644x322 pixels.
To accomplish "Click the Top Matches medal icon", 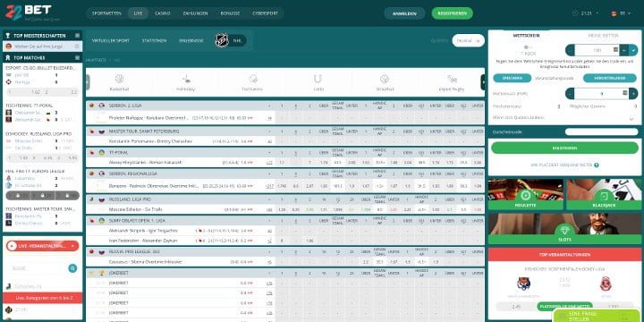I will (x=8, y=57).
